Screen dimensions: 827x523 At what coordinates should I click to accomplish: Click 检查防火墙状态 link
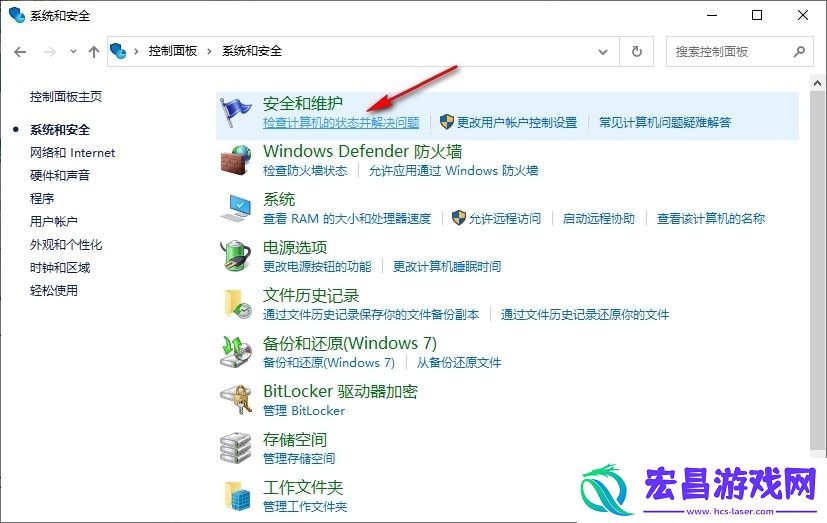point(305,171)
